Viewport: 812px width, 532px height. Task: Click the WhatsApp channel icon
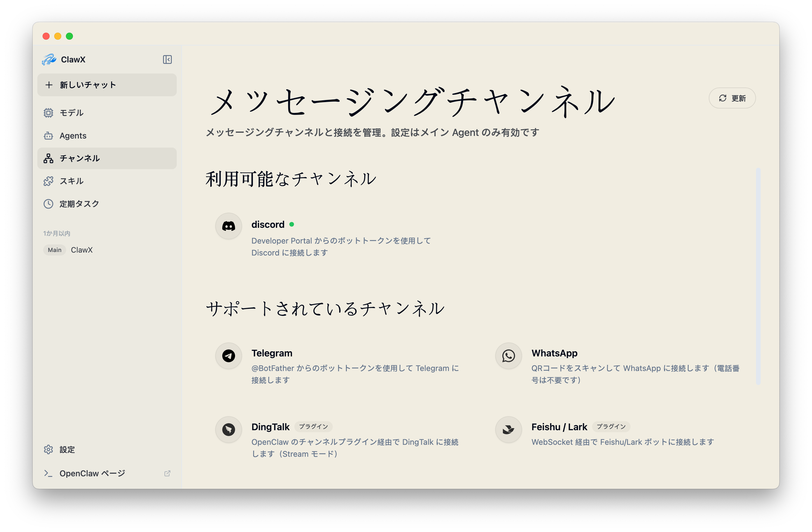[508, 356]
